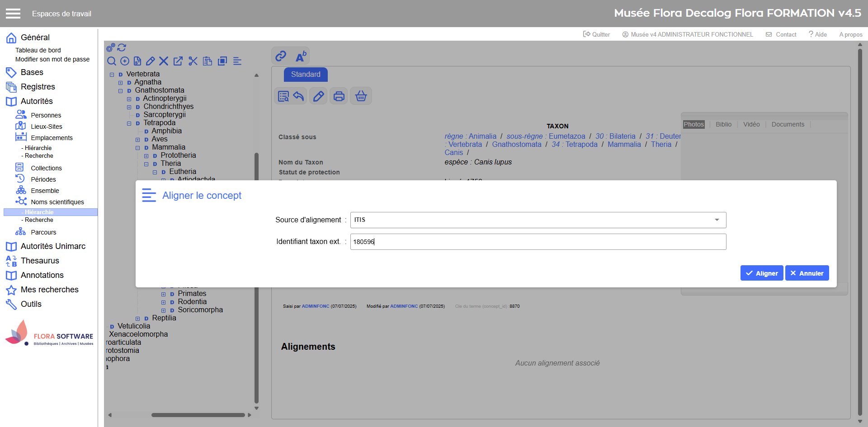The width and height of the screenshot is (868, 427).
Task: Add record to basket icon
Action: 361,96
